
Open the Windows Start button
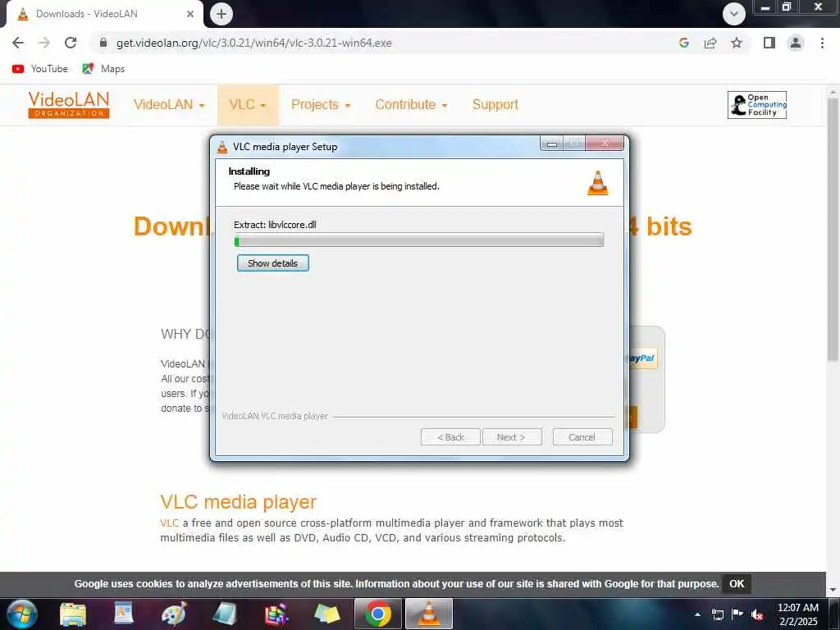coord(21,614)
